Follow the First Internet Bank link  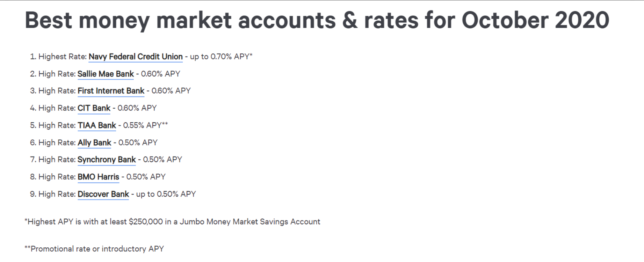pyautogui.click(x=111, y=91)
